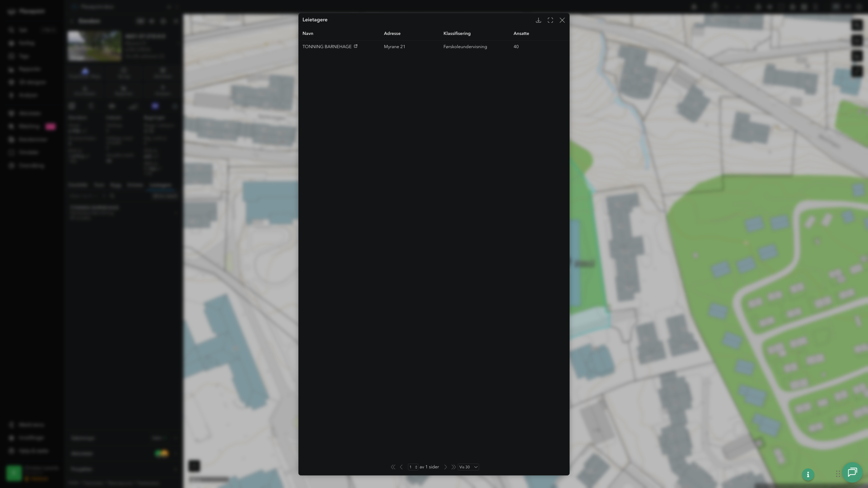The image size is (868, 488).
Task: Click the page number input field
Action: tap(413, 467)
